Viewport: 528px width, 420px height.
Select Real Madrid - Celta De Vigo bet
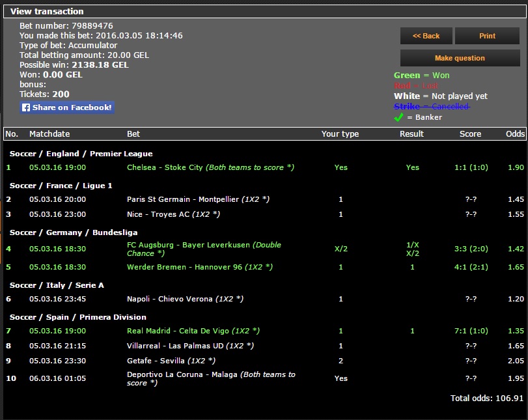coord(193,331)
